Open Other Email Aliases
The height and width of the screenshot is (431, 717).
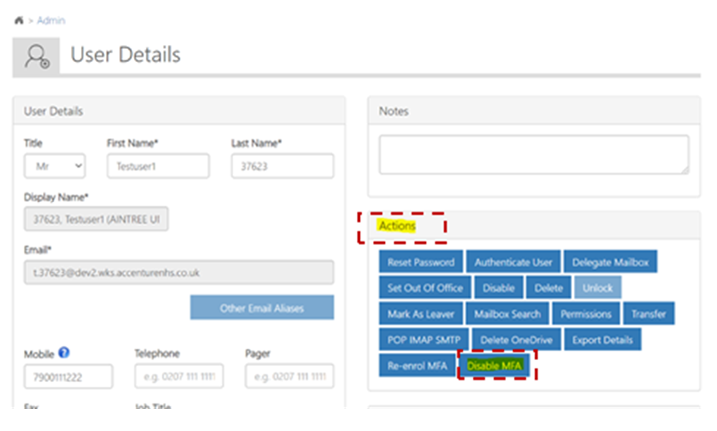[x=262, y=308]
